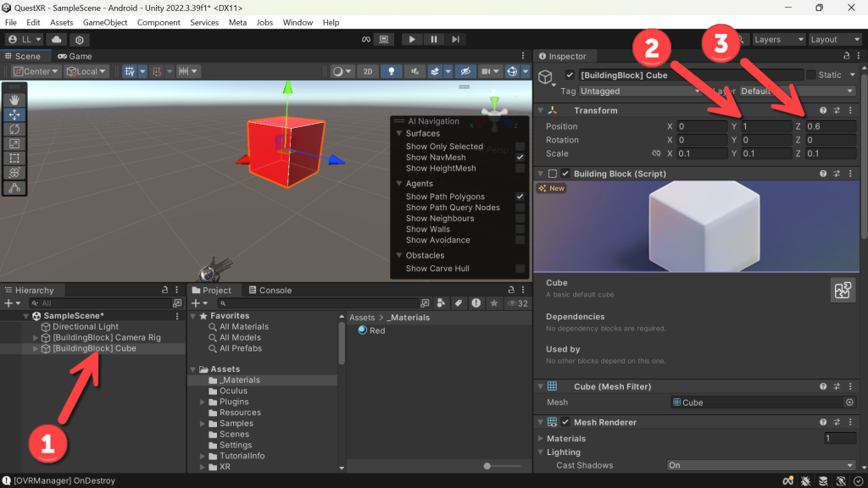This screenshot has height=488, width=868.
Task: Expand the Materials foldout in Mesh Renderer
Action: click(x=541, y=438)
